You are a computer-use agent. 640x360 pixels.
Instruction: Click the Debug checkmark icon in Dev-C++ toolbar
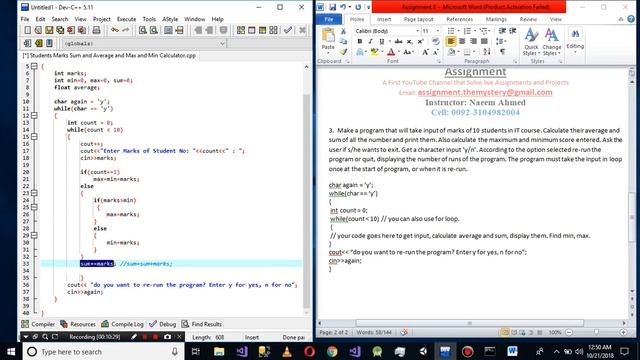288,30
